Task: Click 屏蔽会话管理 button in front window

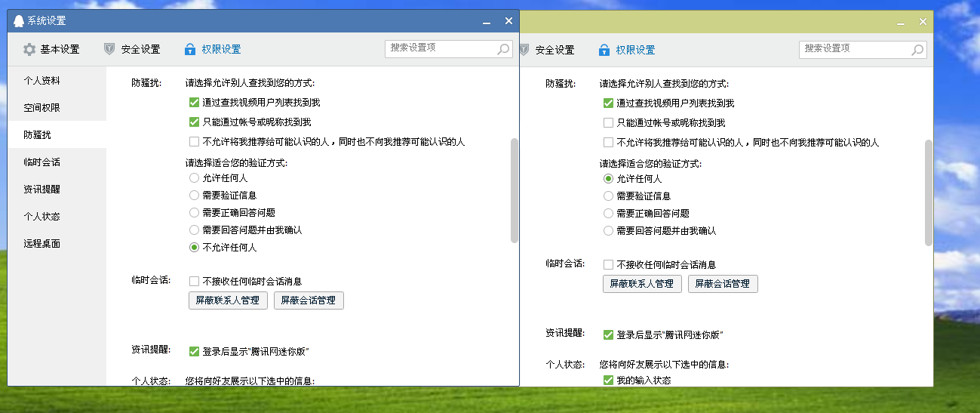Action: [x=309, y=301]
